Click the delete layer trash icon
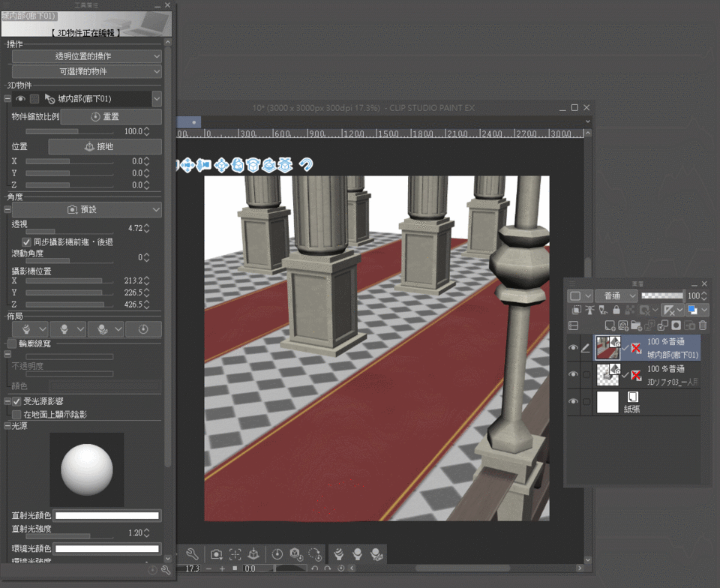The image size is (720, 588). (702, 325)
